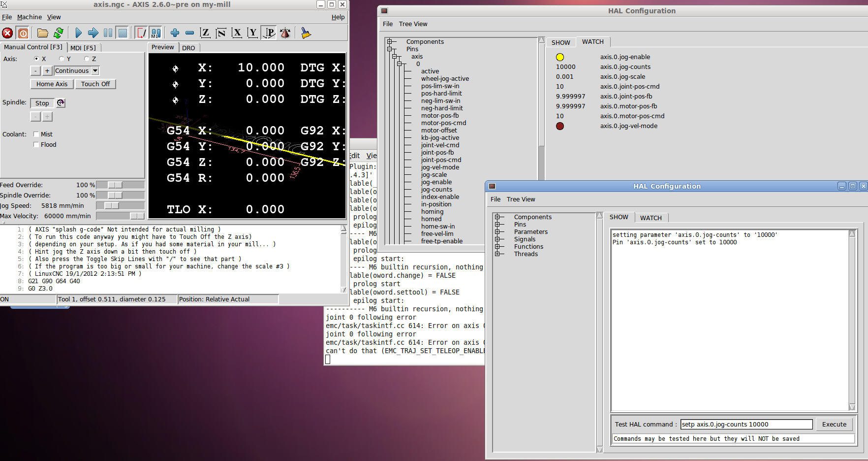Open a G-code file with folder icon
Screen dimensions: 868x461
click(x=43, y=33)
